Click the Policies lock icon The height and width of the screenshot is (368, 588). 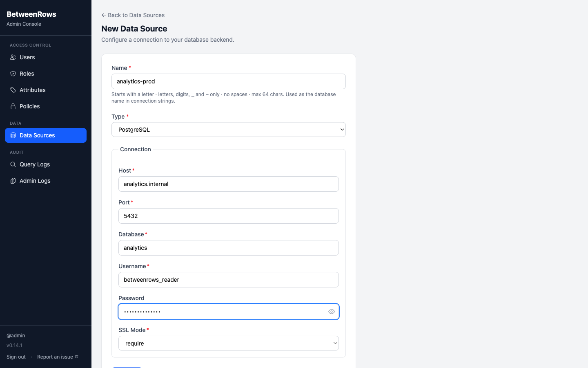(x=13, y=106)
